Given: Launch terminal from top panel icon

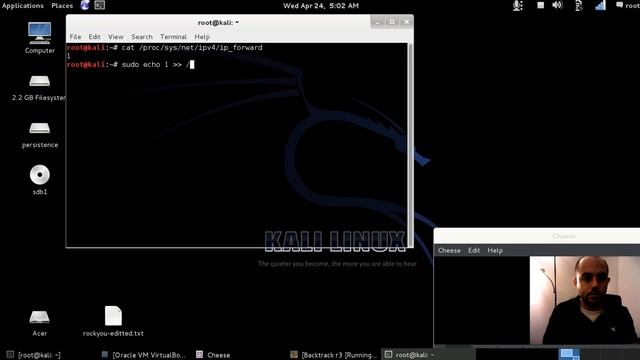Looking at the screenshot, I should [100, 5].
